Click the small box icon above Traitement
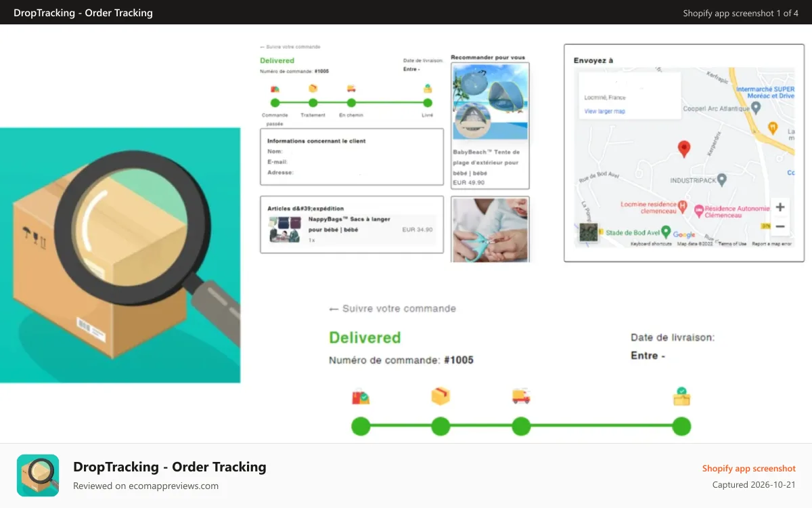The height and width of the screenshot is (508, 812). [x=313, y=88]
